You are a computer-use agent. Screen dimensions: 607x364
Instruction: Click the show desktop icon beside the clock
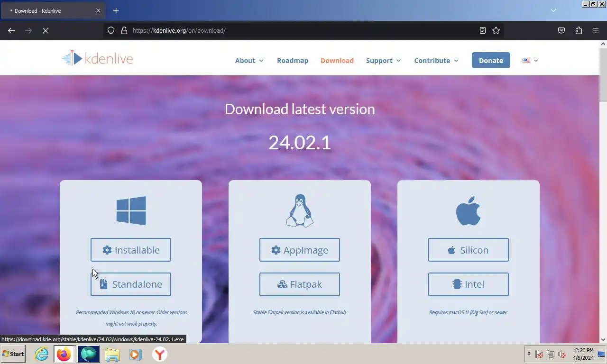[x=601, y=354]
